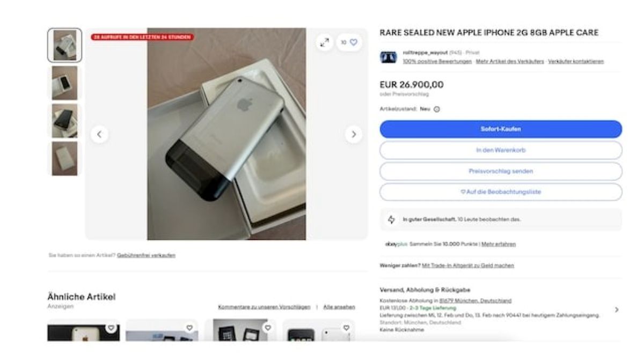Favorite the second similar item

[189, 328]
